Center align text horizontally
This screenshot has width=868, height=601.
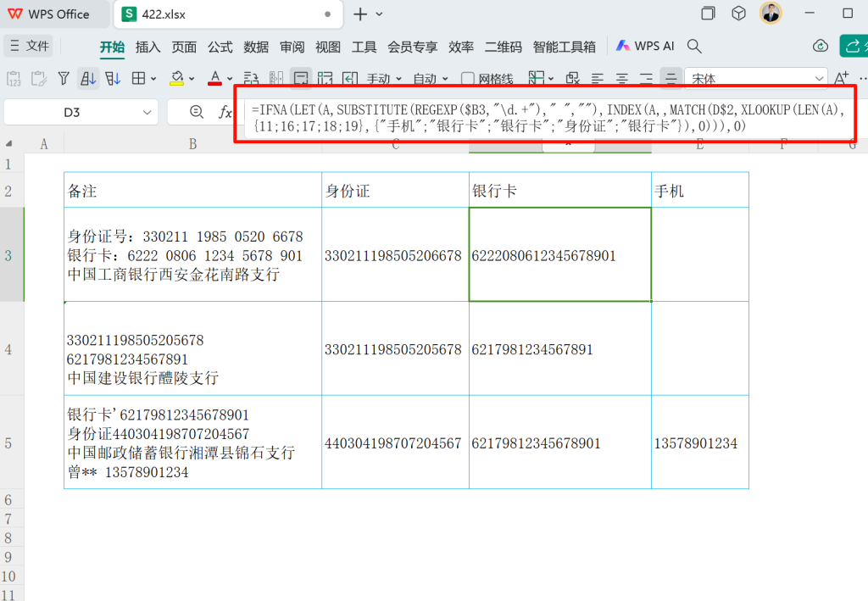coord(621,79)
